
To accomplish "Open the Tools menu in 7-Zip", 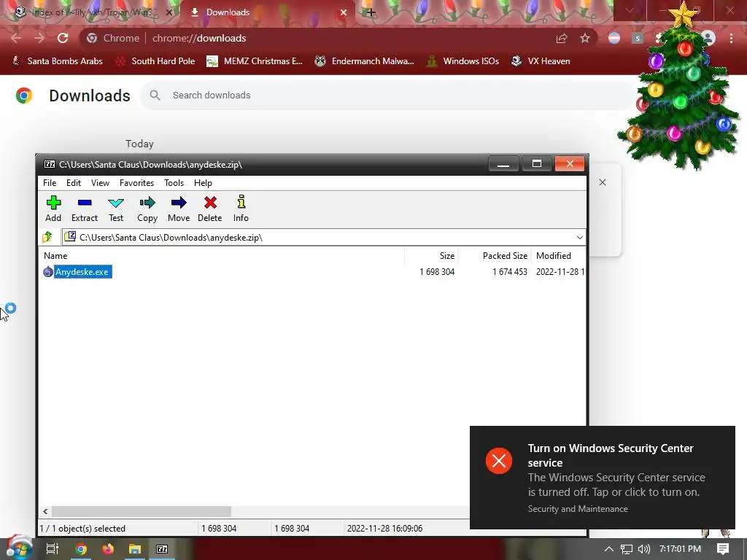I will click(174, 183).
